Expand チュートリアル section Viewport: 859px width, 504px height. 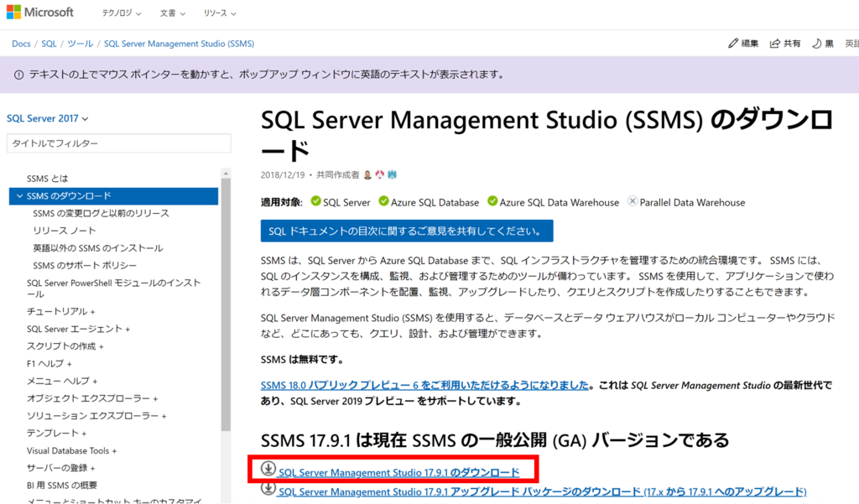(60, 311)
